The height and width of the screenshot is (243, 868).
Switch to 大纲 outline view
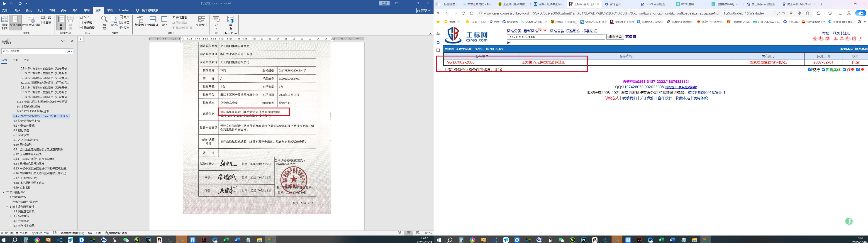click(46, 17)
